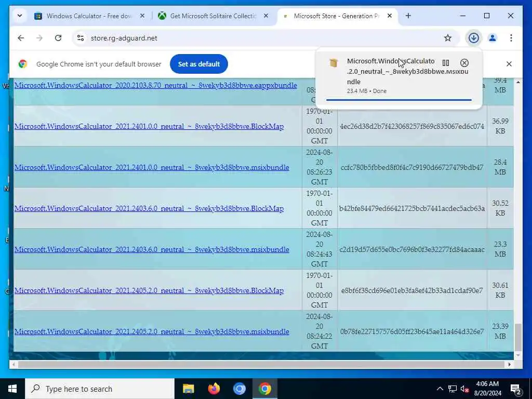Click the 23.39 MB size cell

click(500, 331)
